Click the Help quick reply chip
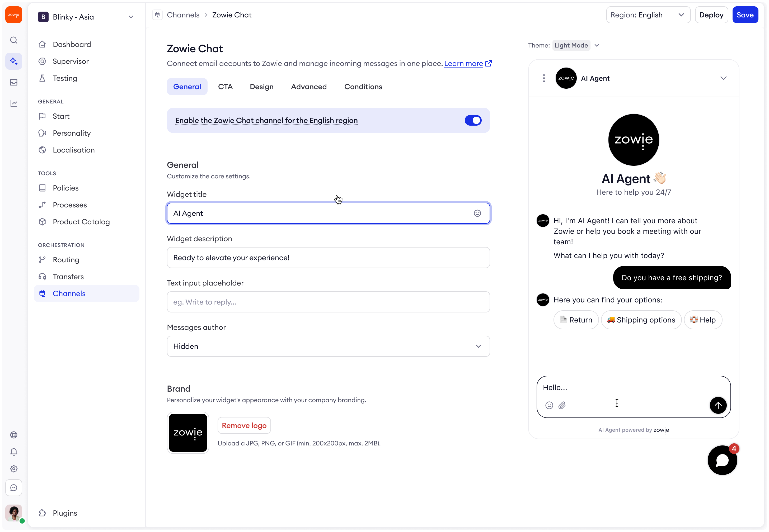 [703, 320]
